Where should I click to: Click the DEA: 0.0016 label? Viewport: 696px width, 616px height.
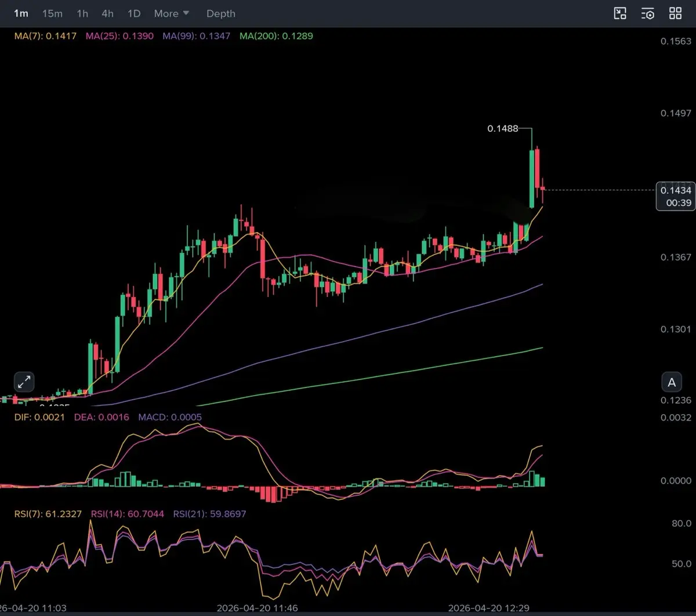(101, 417)
